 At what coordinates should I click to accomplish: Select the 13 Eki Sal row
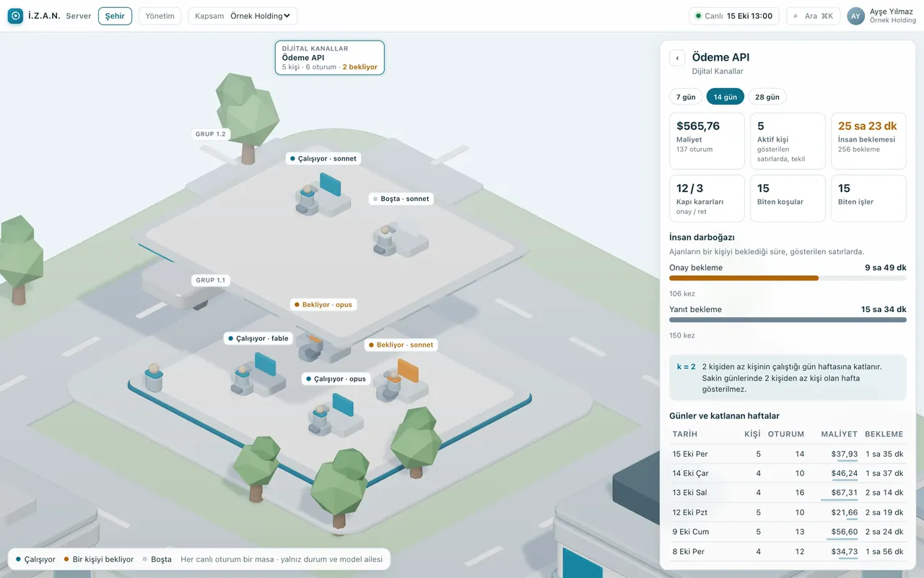(788, 493)
